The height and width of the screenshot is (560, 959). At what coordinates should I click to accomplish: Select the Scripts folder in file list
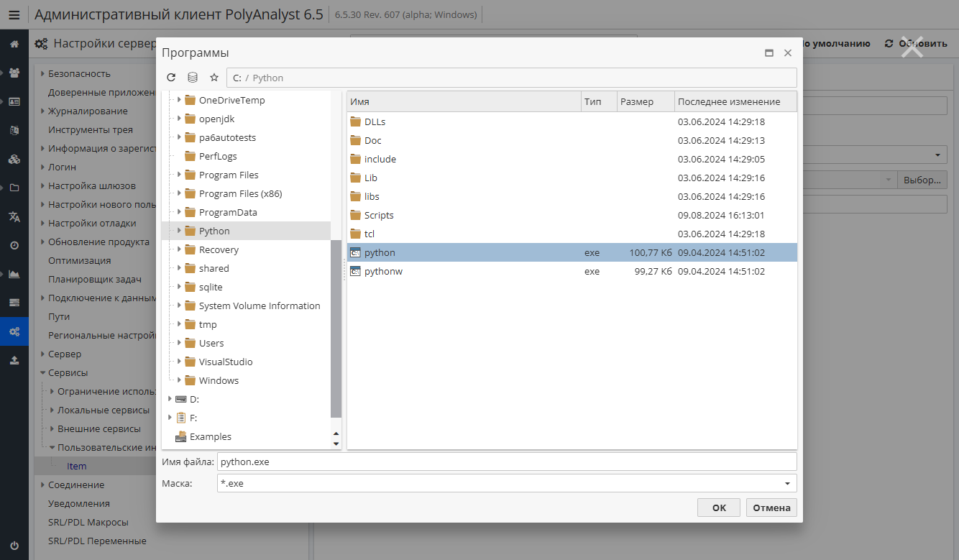click(572, 215)
